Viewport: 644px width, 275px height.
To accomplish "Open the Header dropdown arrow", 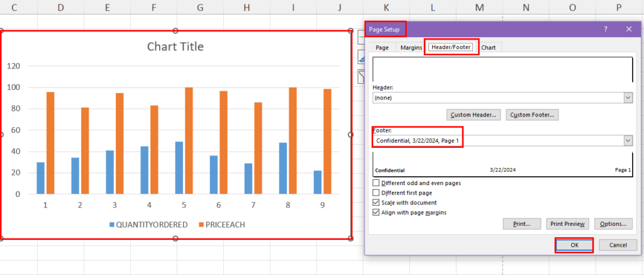I will tap(628, 98).
